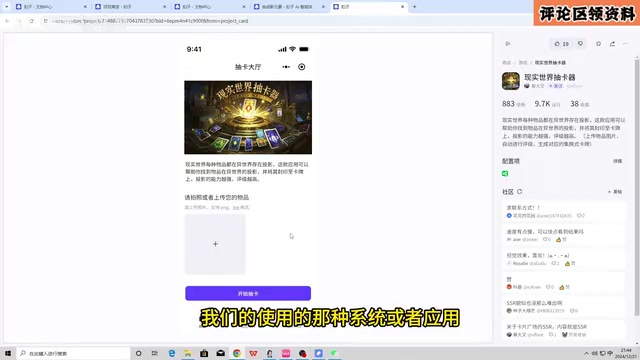Open WPS Office from the taskbar

click(x=253, y=353)
